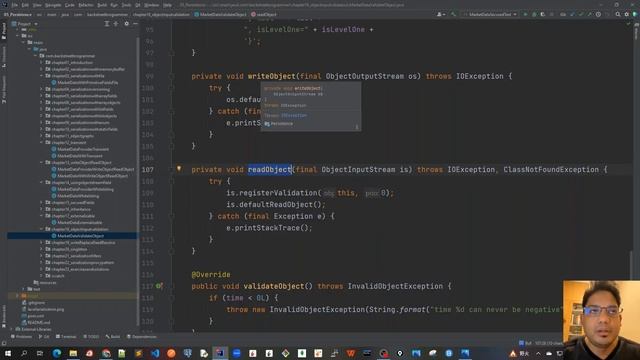Open the TODO tool window tab

[x=91, y=337]
